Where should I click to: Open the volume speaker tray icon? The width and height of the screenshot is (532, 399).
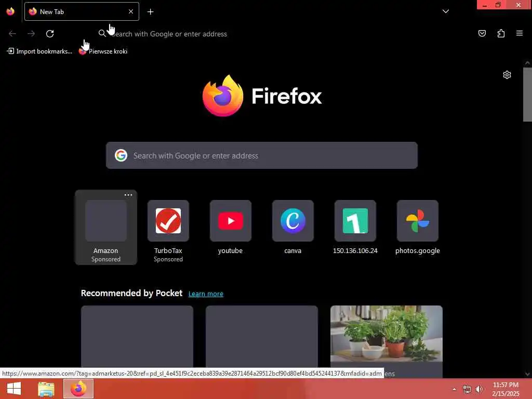[x=479, y=389]
